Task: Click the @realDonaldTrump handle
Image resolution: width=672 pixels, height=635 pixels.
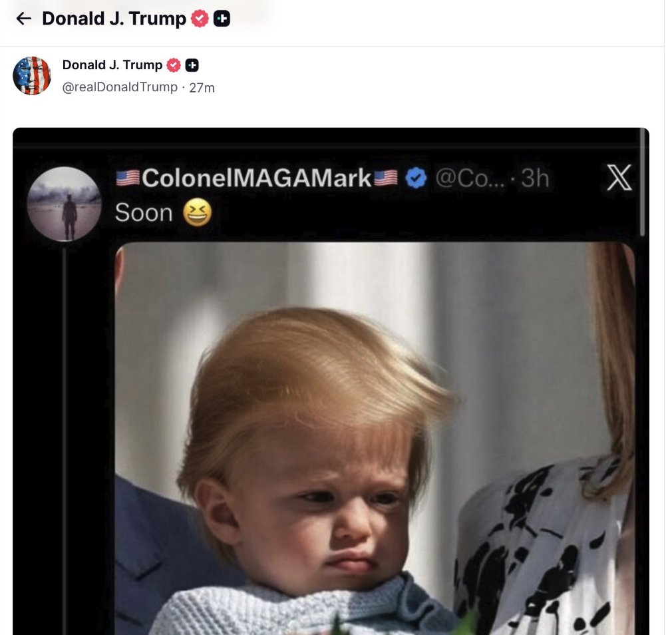Action: pos(120,87)
